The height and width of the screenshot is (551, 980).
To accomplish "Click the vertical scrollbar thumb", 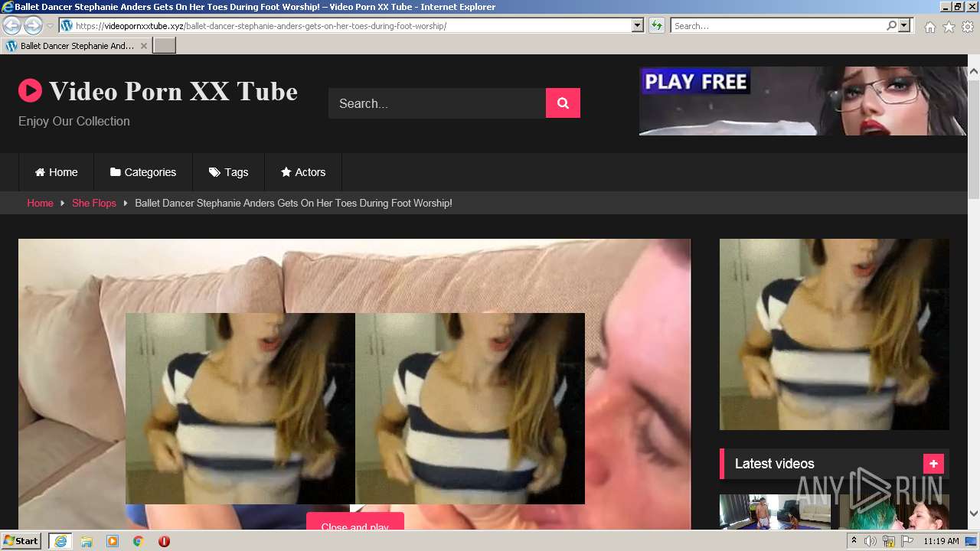I will coord(973,138).
